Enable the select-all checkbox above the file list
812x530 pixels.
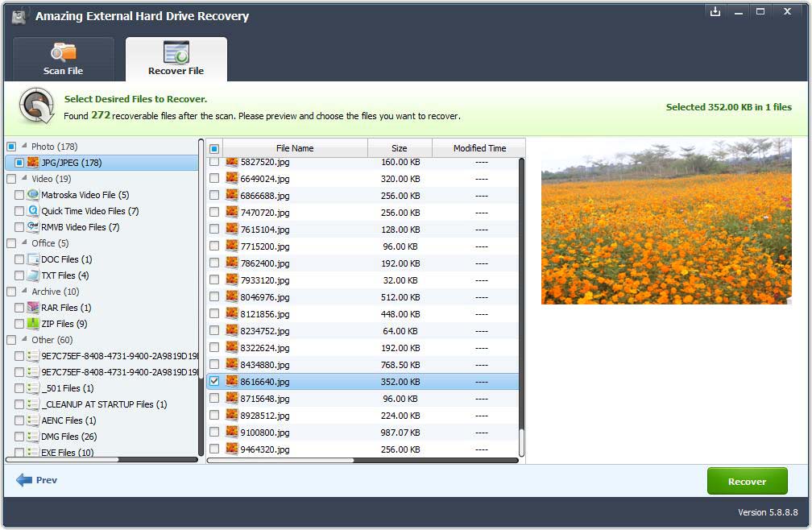pyautogui.click(x=213, y=148)
